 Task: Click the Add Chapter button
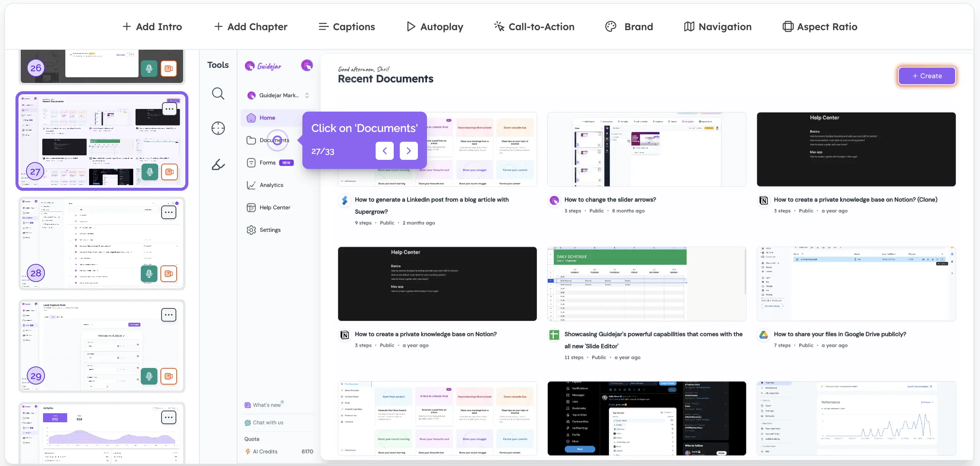pyautogui.click(x=251, y=27)
